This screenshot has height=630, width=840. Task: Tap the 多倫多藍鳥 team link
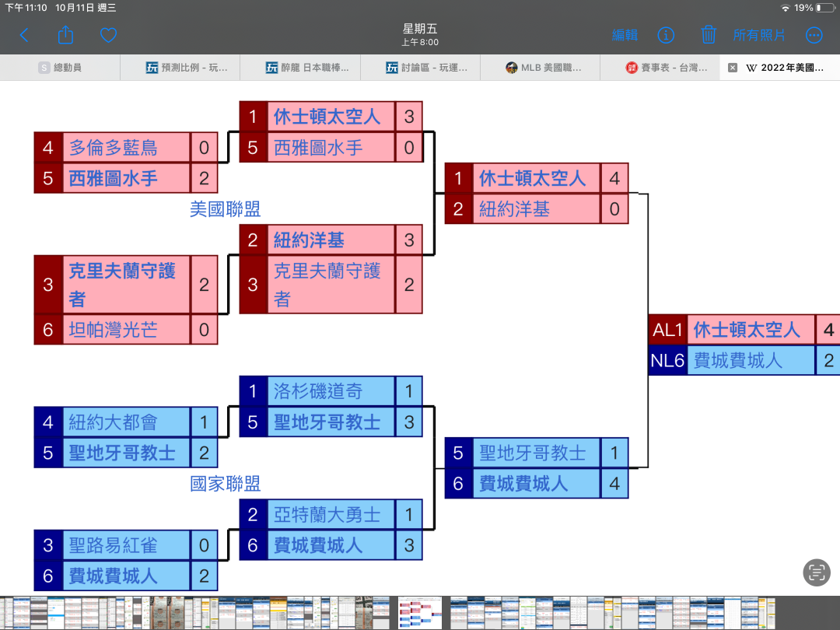point(113,147)
